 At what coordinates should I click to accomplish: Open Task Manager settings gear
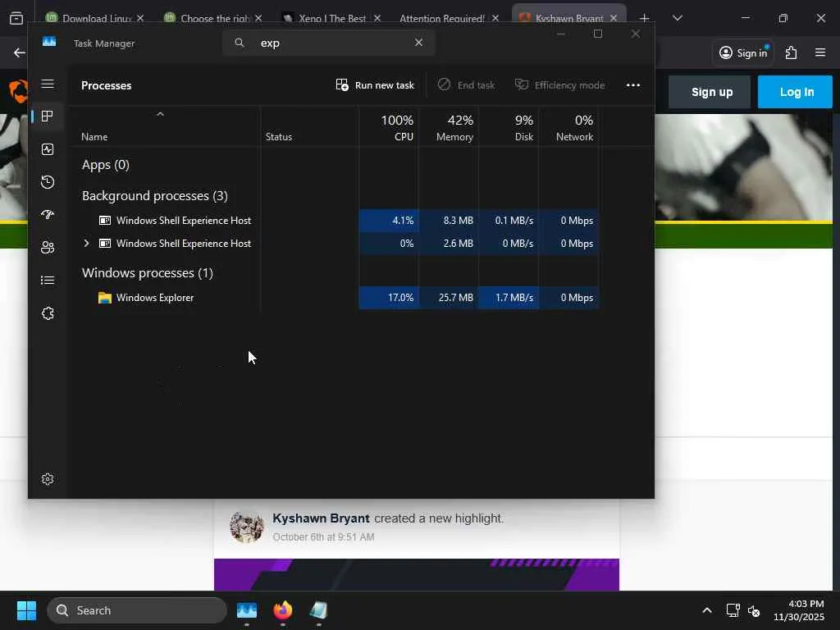click(48, 479)
